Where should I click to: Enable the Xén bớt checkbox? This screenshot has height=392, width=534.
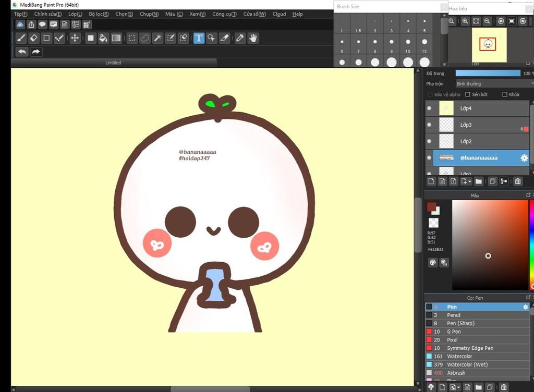[468, 94]
